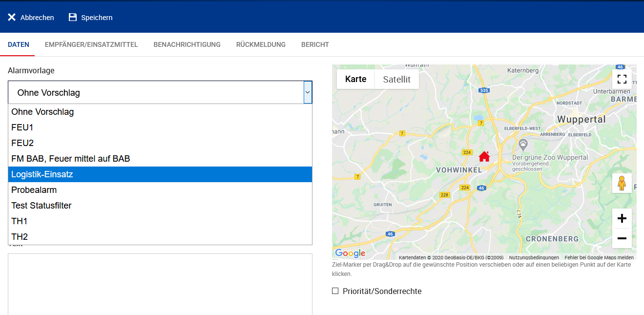Screen dimensions: 644x315
Task: Click the Google logo on map
Action: pyautogui.click(x=350, y=253)
